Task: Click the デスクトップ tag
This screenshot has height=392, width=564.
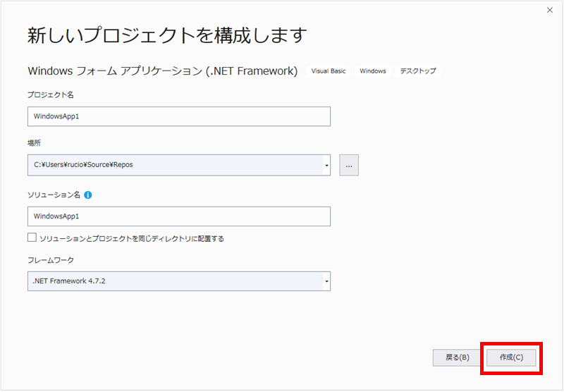Action: (417, 71)
